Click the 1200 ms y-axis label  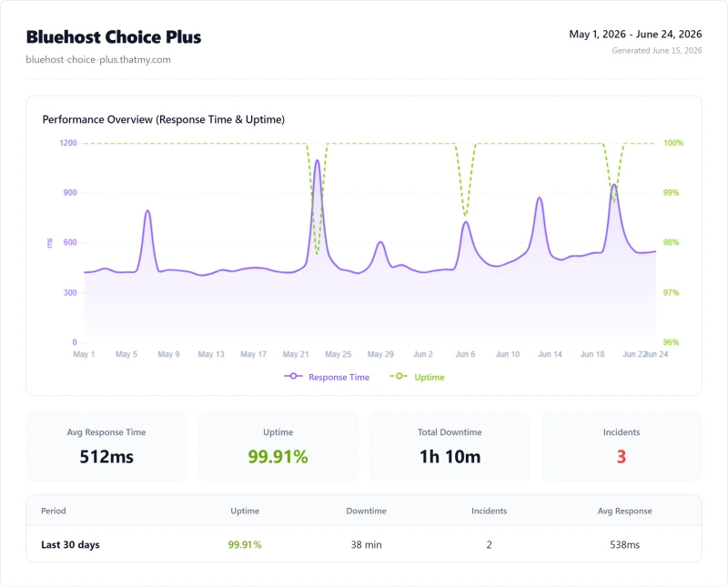(x=68, y=143)
